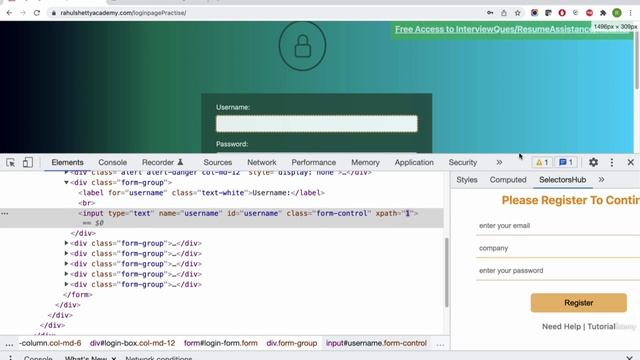Open the green profile avatar
The width and height of the screenshot is (640, 360).
click(617, 13)
